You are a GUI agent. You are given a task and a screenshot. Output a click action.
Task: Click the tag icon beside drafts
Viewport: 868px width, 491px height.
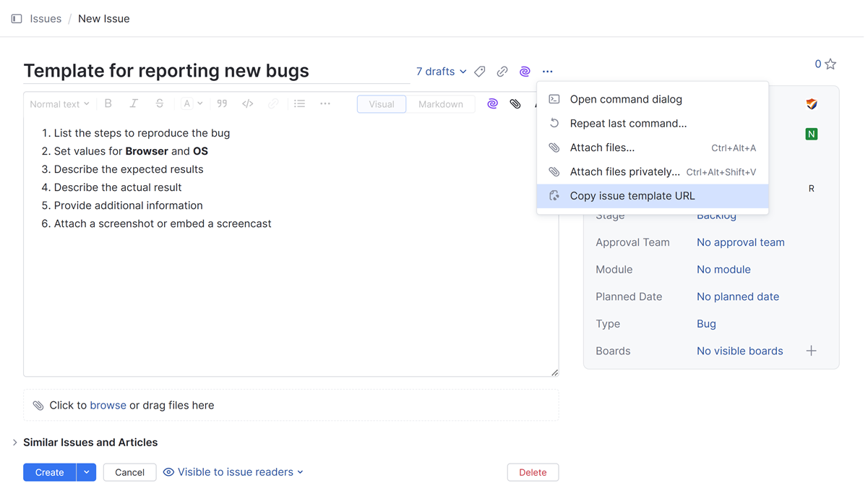(480, 72)
